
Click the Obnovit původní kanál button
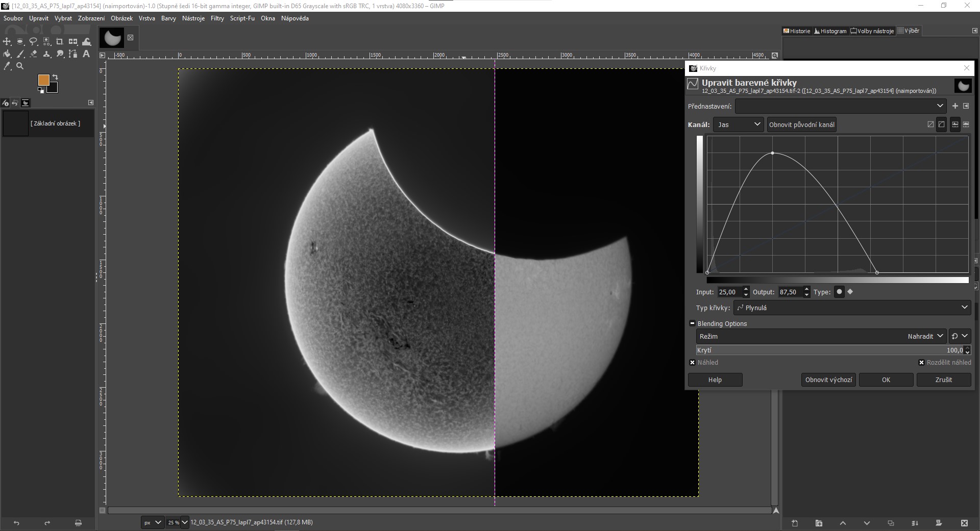(801, 124)
